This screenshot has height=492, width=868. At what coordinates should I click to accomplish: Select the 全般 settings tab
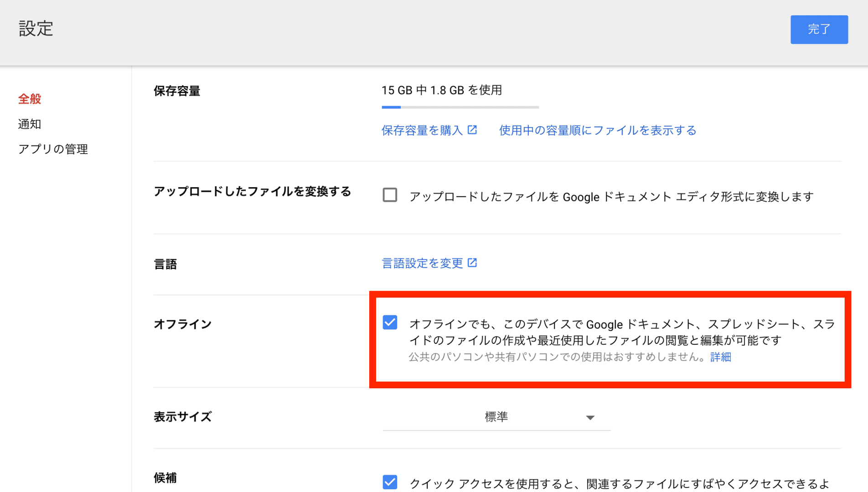coord(30,99)
